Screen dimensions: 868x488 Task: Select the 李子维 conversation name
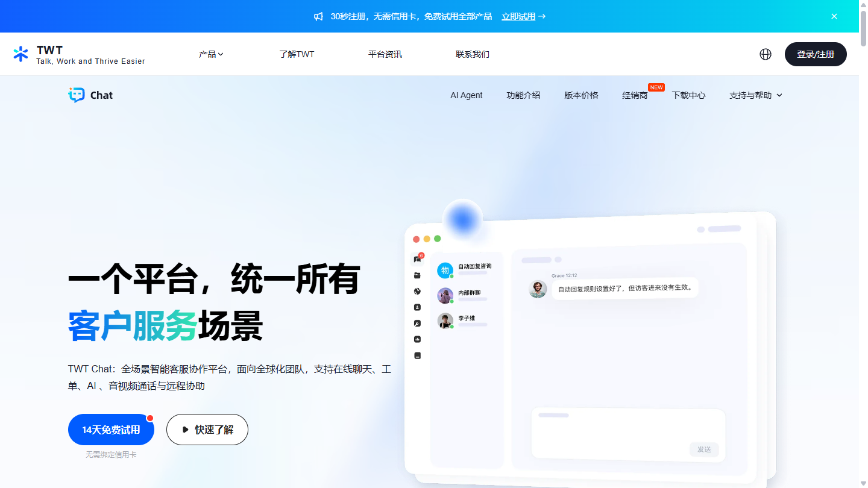(467, 318)
